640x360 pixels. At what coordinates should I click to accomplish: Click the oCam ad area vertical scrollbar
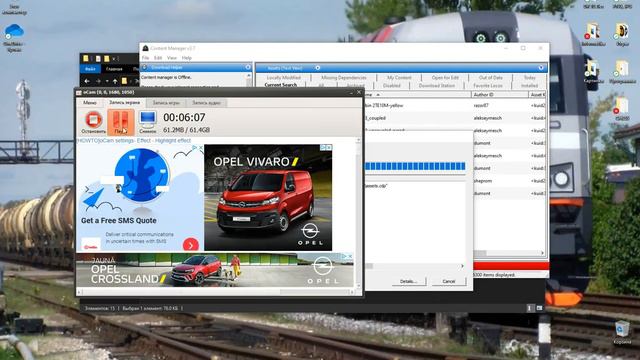point(358,214)
